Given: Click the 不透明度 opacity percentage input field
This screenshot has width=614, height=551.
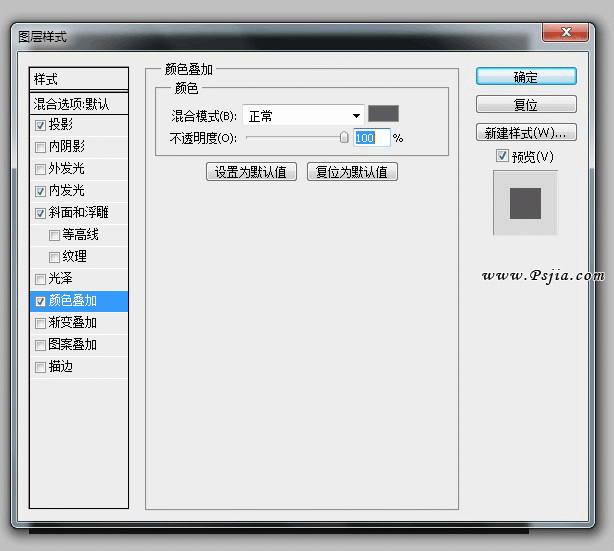Looking at the screenshot, I should click(370, 138).
